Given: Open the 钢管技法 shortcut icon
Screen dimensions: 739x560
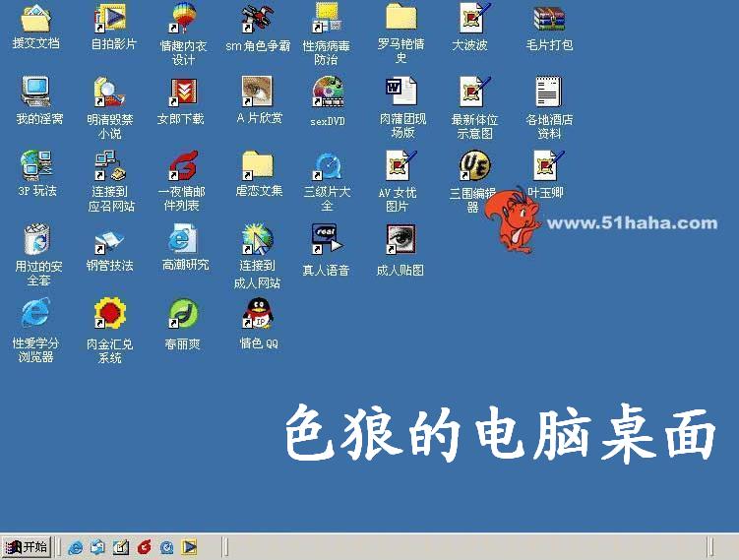Looking at the screenshot, I should [x=109, y=239].
